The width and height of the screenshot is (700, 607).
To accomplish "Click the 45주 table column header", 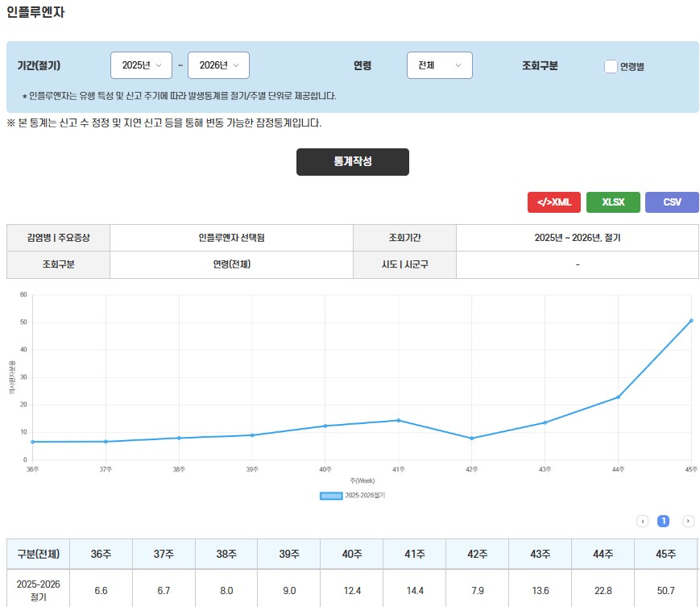I will coord(665,554).
